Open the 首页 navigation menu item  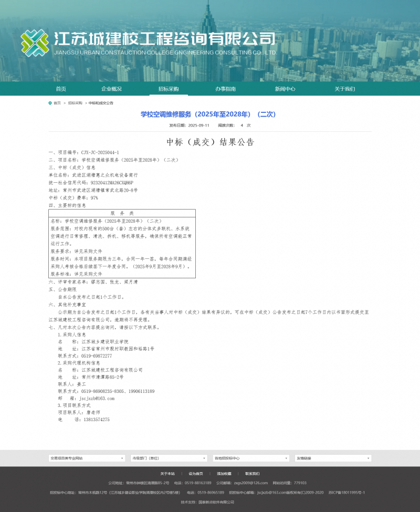click(61, 89)
